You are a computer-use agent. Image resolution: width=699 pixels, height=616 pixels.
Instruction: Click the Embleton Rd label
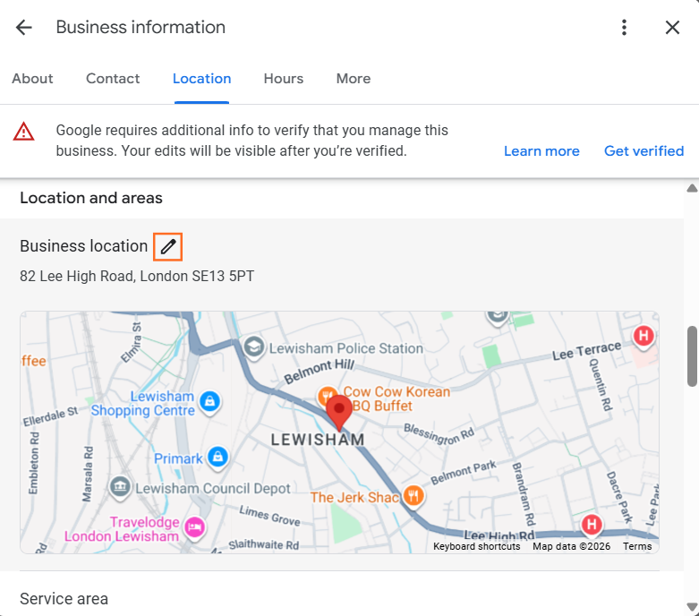tap(34, 463)
